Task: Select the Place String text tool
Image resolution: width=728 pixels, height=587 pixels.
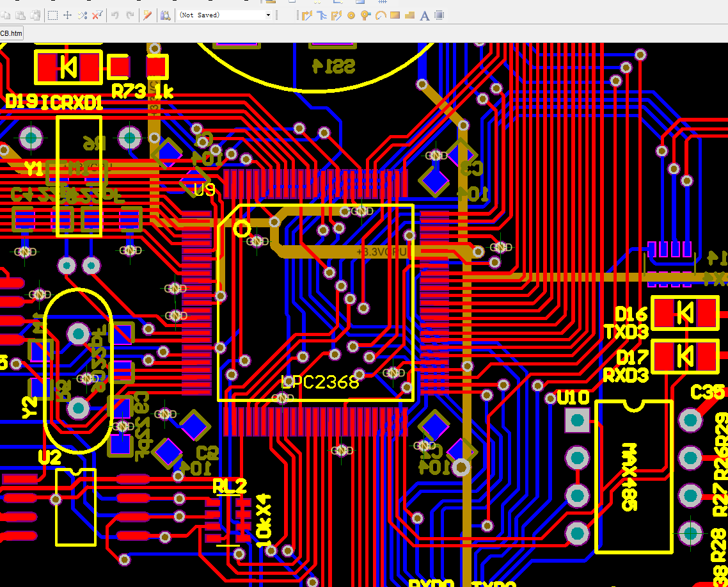Action: click(424, 16)
